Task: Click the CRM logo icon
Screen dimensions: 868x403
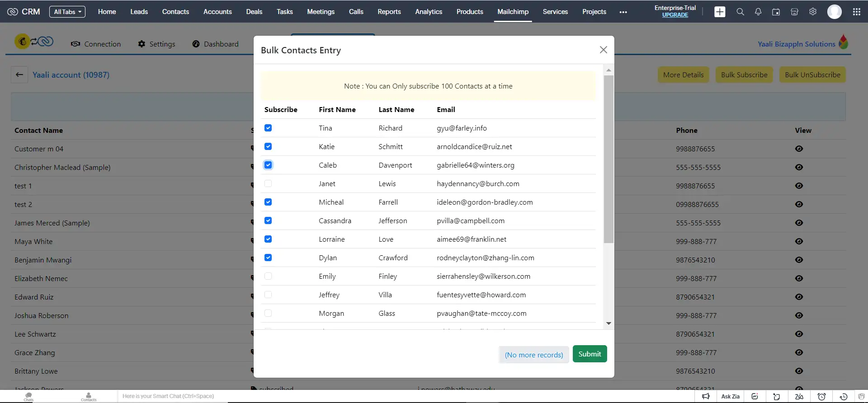Action: [x=13, y=12]
